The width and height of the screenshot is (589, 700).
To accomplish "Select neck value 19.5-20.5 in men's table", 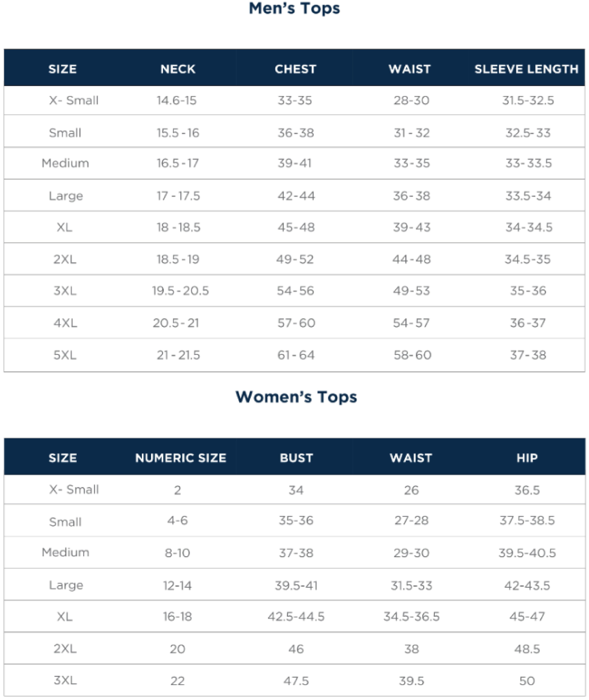I will (180, 291).
